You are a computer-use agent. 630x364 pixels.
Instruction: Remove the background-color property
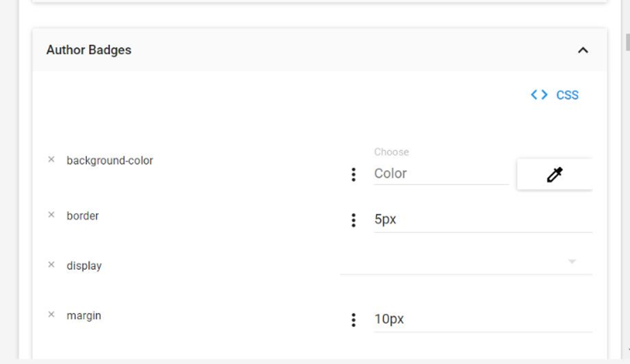click(51, 160)
